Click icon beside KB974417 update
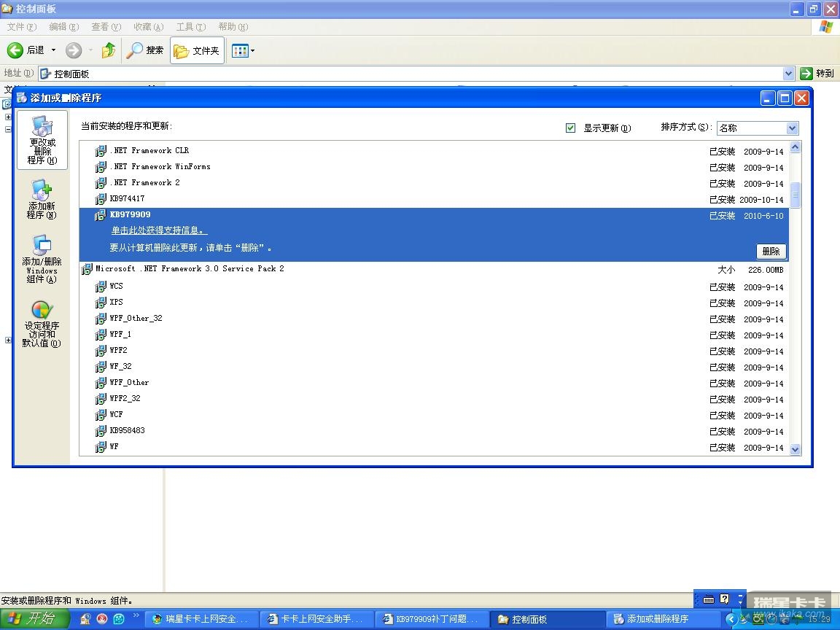 [101, 199]
